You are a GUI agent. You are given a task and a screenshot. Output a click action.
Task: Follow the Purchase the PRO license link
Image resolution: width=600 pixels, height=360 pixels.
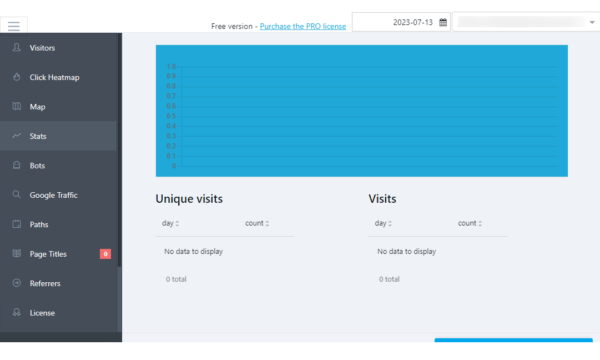pos(303,26)
